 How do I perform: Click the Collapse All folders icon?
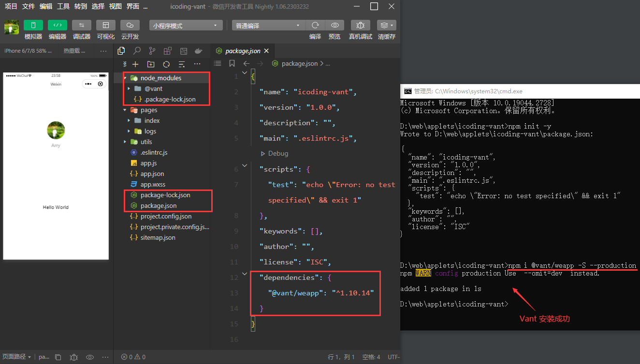[182, 64]
